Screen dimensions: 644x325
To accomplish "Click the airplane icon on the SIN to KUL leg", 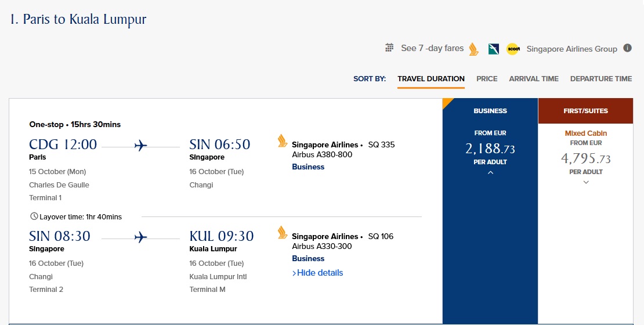I will pos(140,237).
